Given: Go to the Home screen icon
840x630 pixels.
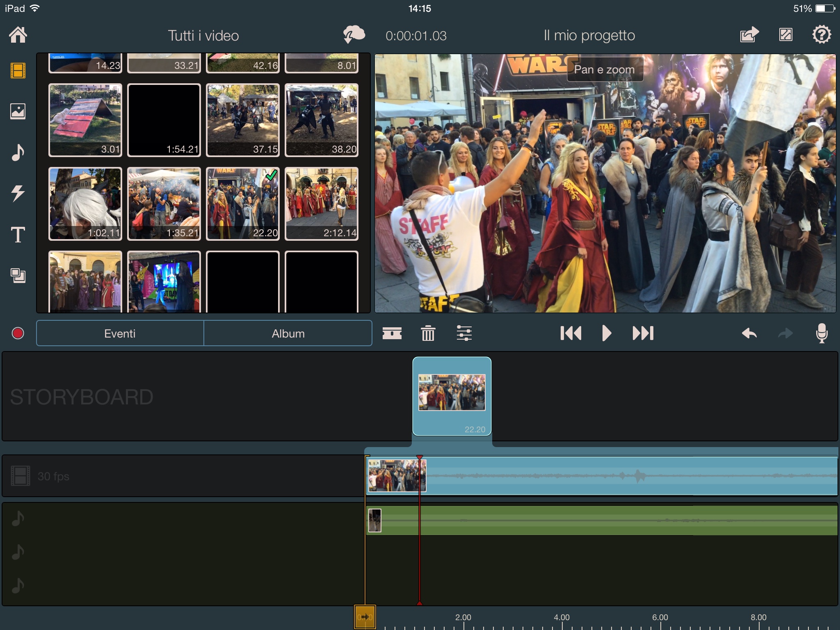Looking at the screenshot, I should coord(18,35).
